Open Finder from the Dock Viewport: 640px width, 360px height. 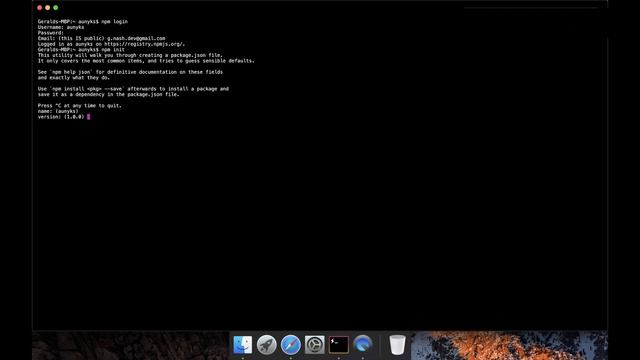point(242,345)
